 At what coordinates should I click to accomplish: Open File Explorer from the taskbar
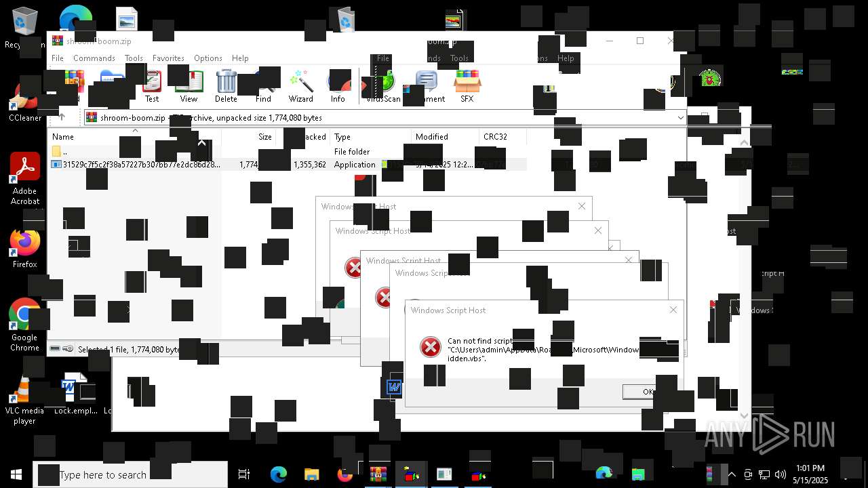311,474
